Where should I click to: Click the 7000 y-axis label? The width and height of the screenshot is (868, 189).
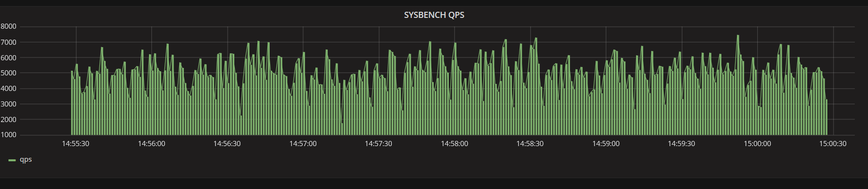click(x=8, y=42)
